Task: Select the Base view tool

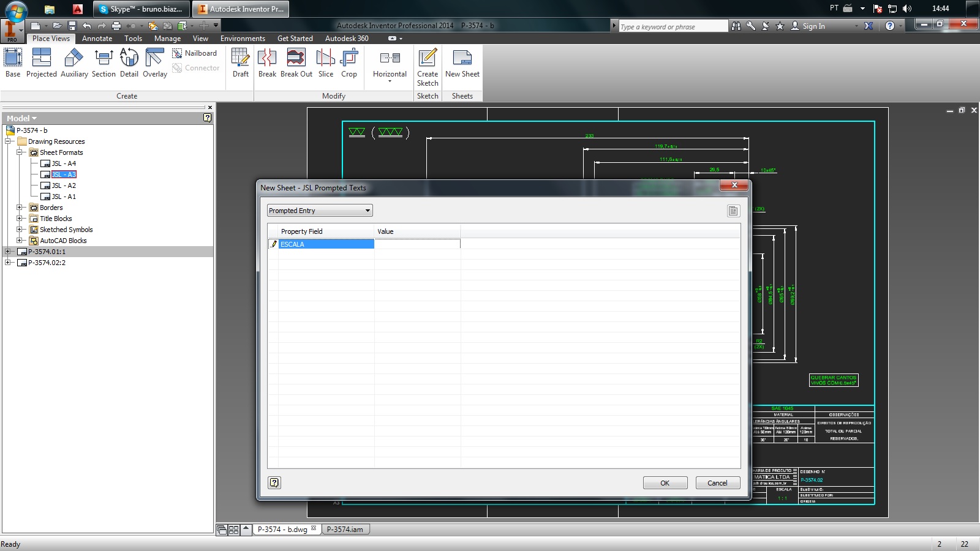Action: pyautogui.click(x=13, y=63)
